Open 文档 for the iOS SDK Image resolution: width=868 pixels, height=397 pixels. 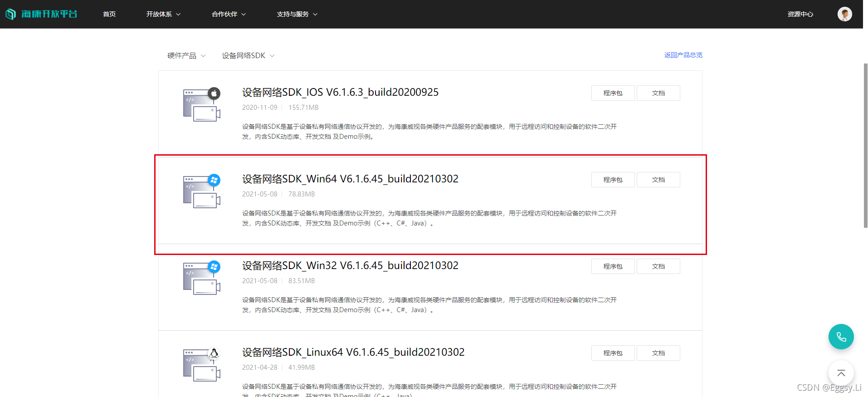(x=658, y=93)
